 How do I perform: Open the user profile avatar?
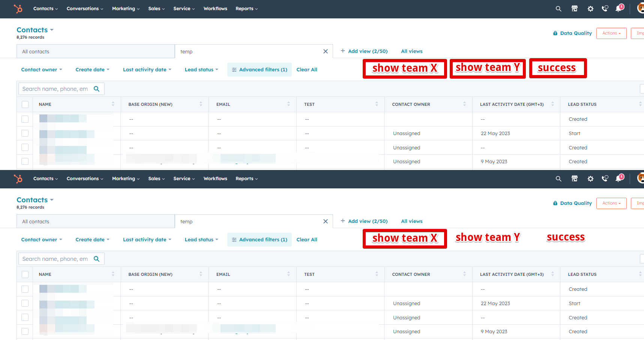pos(640,8)
